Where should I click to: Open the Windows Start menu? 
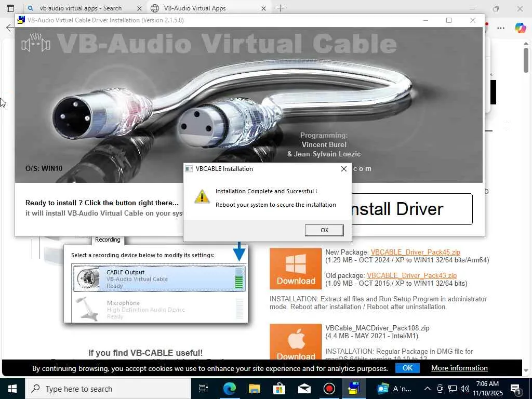(x=12, y=389)
